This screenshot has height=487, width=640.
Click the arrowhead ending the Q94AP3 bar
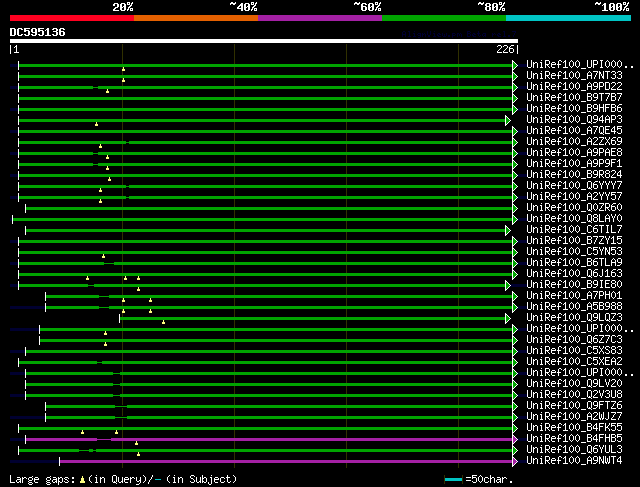[508, 120]
